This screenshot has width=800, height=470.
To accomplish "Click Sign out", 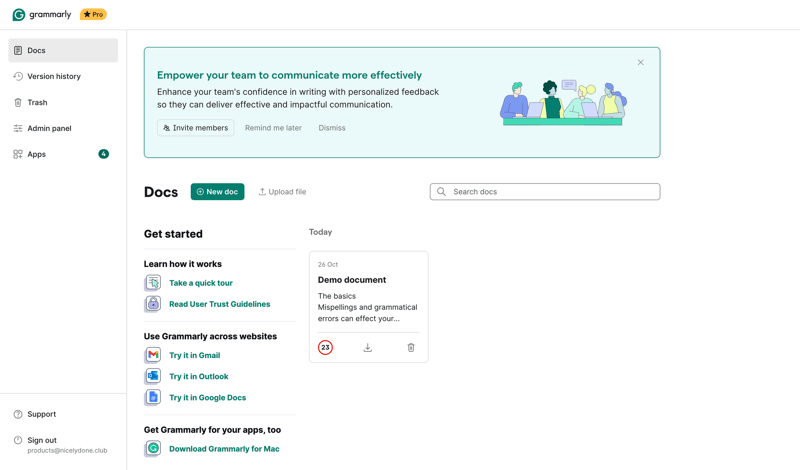I will pyautogui.click(x=42, y=440).
